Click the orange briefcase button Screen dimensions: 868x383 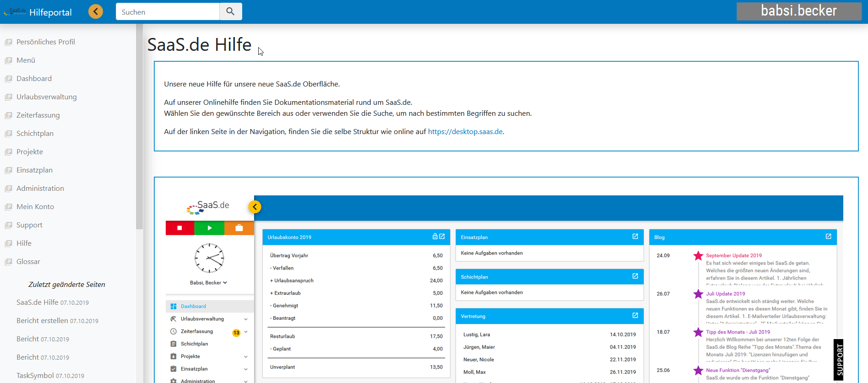click(239, 228)
